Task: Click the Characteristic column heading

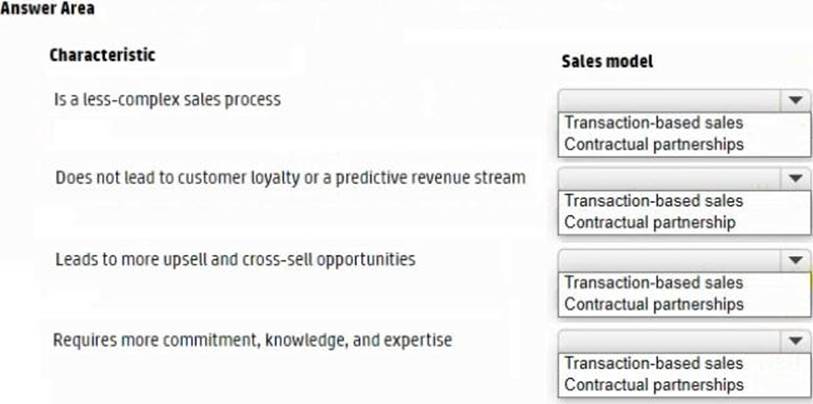Action: tap(102, 55)
